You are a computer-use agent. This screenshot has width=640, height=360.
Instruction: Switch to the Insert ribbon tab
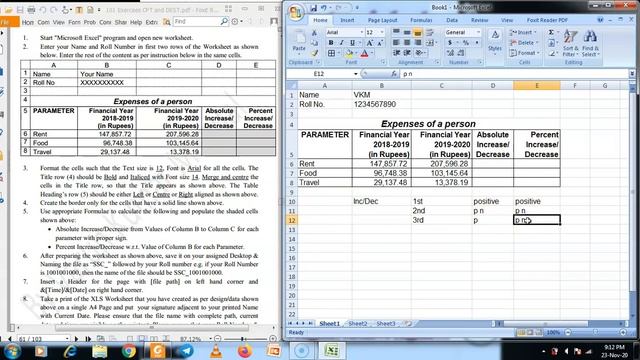pyautogui.click(x=347, y=20)
